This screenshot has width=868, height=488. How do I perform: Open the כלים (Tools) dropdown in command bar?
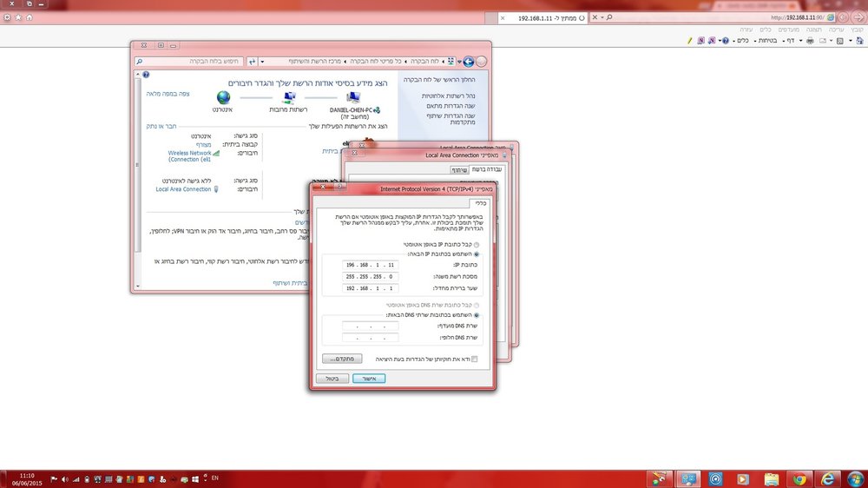pos(740,41)
